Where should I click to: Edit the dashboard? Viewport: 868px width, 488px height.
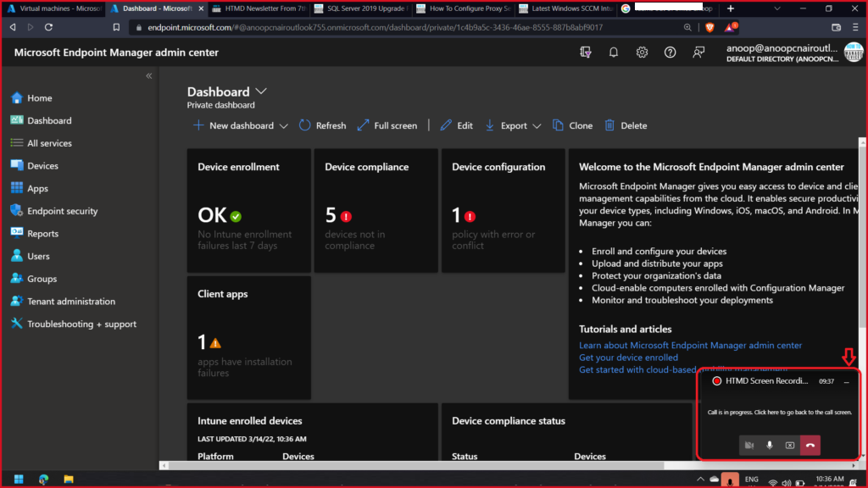pyautogui.click(x=456, y=125)
